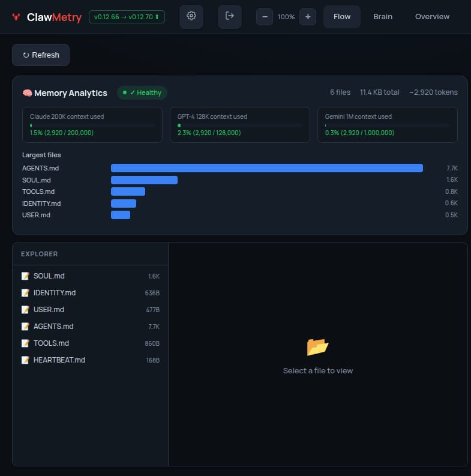
Task: Click the TOOLS.md file icon in Explorer
Action: click(25, 343)
